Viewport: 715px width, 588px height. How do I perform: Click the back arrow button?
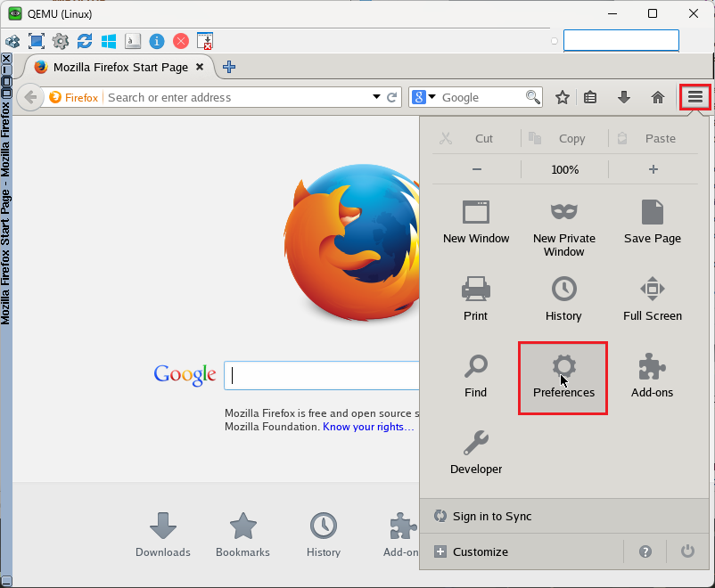tap(30, 97)
